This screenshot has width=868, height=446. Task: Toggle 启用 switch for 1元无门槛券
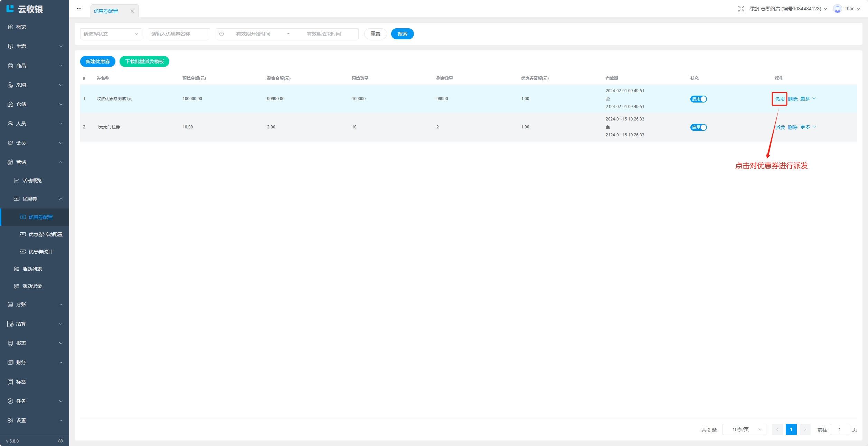click(698, 127)
